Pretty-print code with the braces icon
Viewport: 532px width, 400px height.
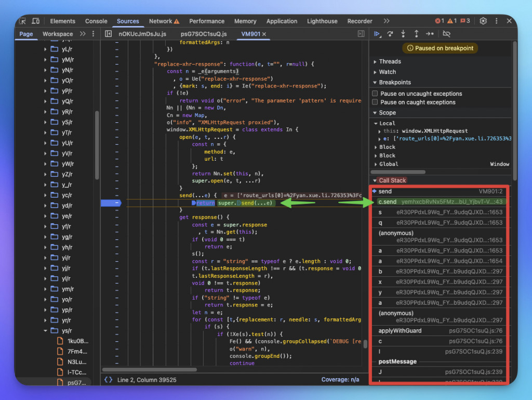click(x=108, y=380)
